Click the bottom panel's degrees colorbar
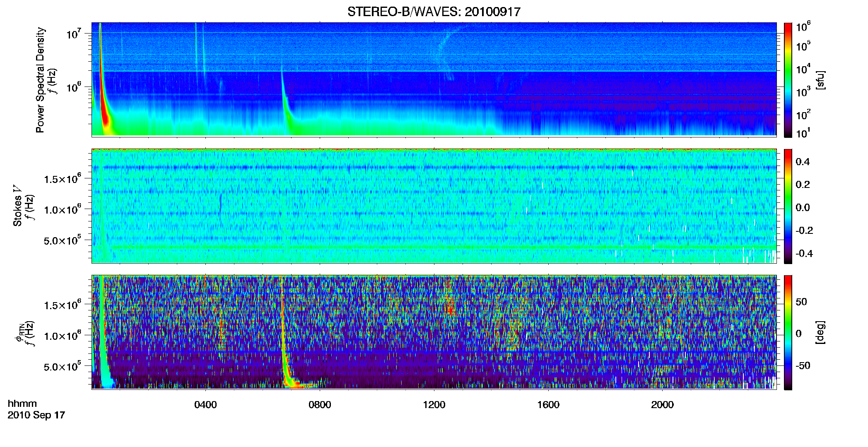Viewport: 868px width, 447px height. (x=788, y=332)
